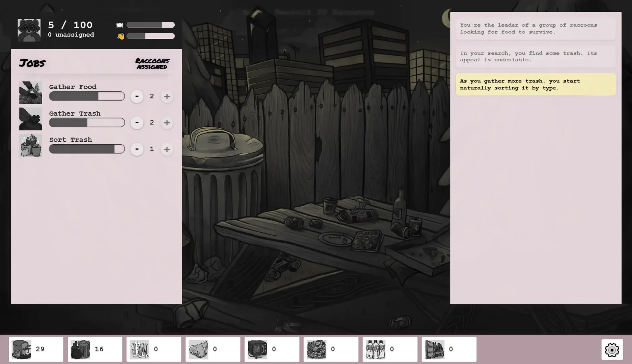Click the trash can resource icon
Screen dimensions: 632x364
(80, 349)
